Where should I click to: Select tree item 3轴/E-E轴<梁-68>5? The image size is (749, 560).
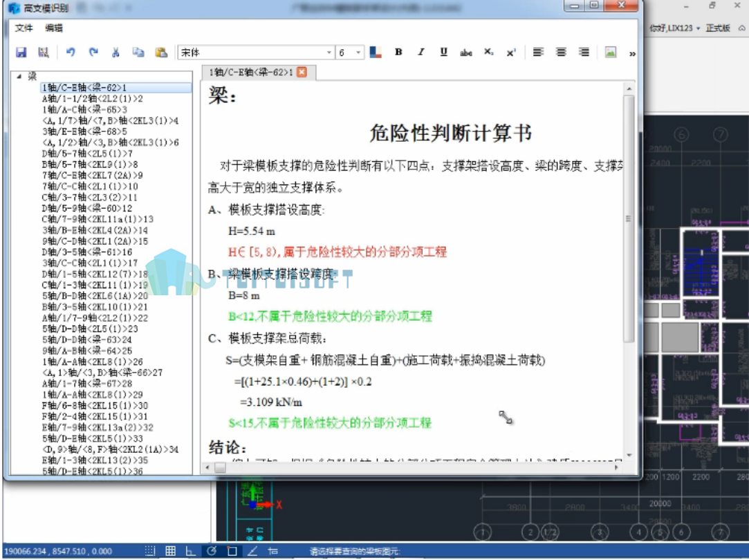pos(84,131)
